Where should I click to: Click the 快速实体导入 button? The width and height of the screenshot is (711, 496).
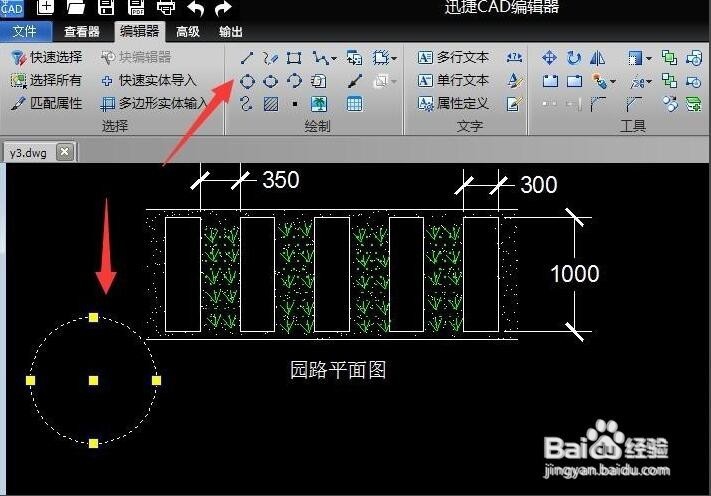[149, 80]
